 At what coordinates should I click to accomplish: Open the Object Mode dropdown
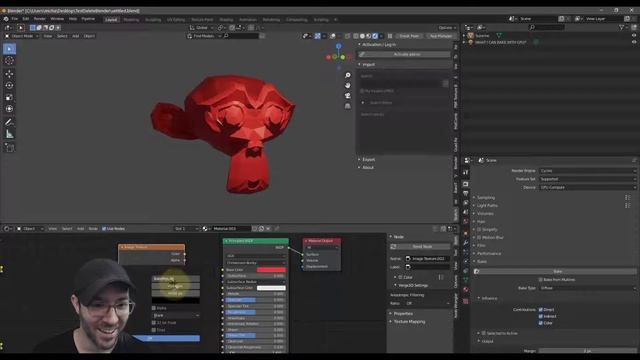22,36
